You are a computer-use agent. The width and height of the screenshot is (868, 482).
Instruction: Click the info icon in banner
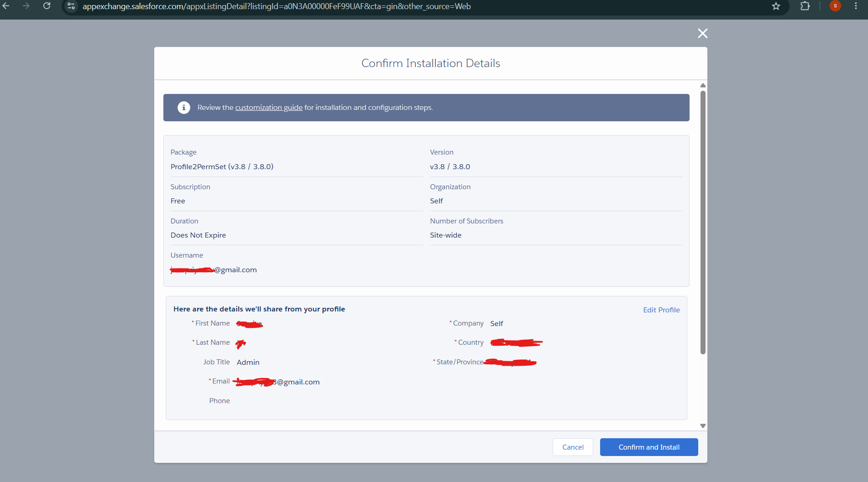click(183, 108)
